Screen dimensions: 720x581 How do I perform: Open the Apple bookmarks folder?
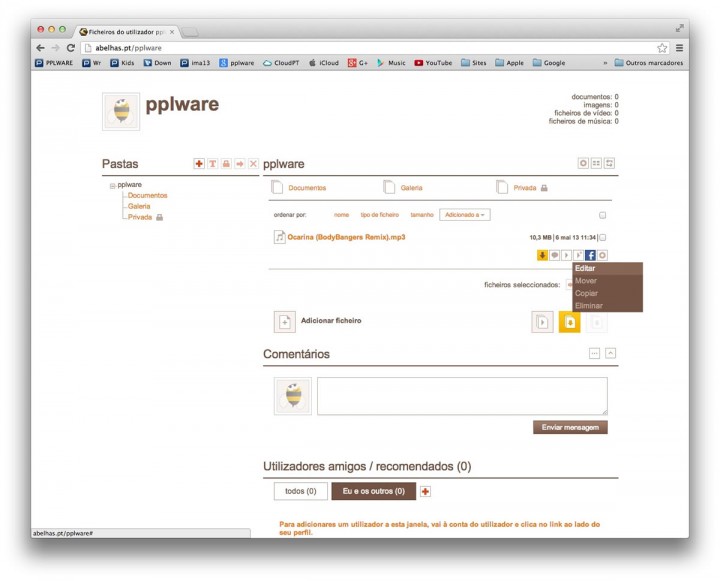pos(509,63)
